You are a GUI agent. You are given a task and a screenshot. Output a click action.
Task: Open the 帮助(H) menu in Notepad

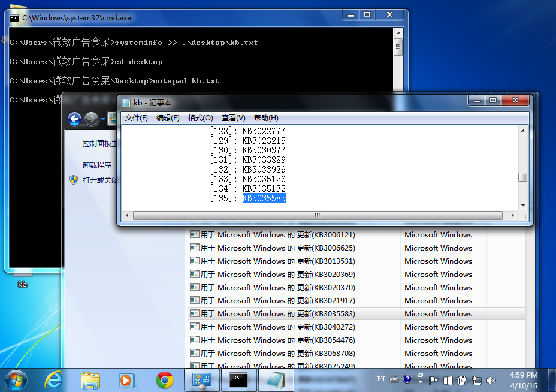tap(266, 117)
